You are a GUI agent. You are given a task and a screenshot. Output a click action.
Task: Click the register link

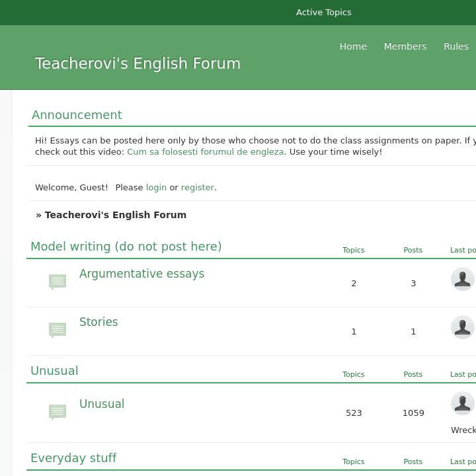(197, 188)
